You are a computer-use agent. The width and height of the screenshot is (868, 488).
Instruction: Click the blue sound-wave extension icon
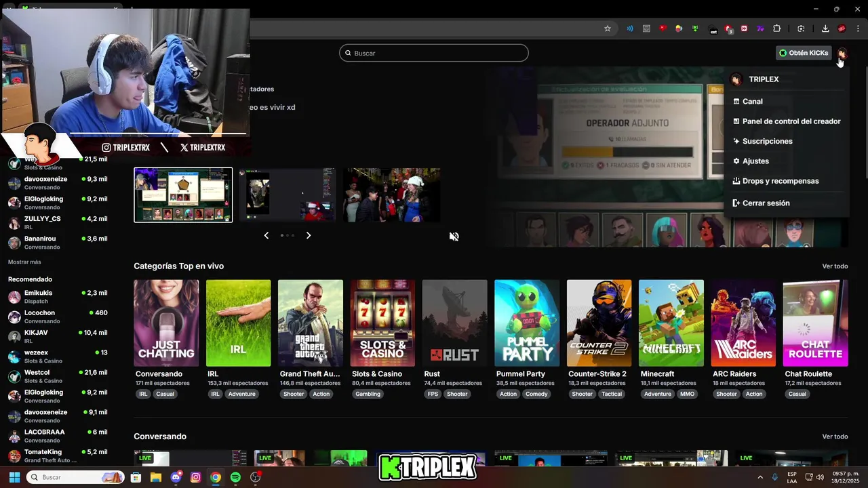pos(630,28)
